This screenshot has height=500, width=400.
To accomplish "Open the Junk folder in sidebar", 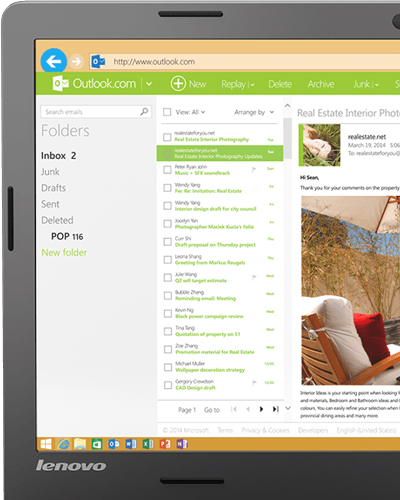I will 50,172.
